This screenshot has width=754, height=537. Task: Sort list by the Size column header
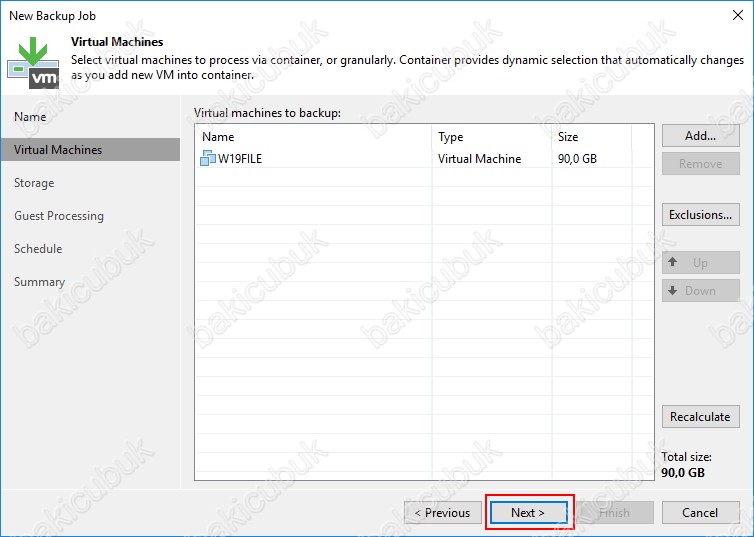coord(591,137)
